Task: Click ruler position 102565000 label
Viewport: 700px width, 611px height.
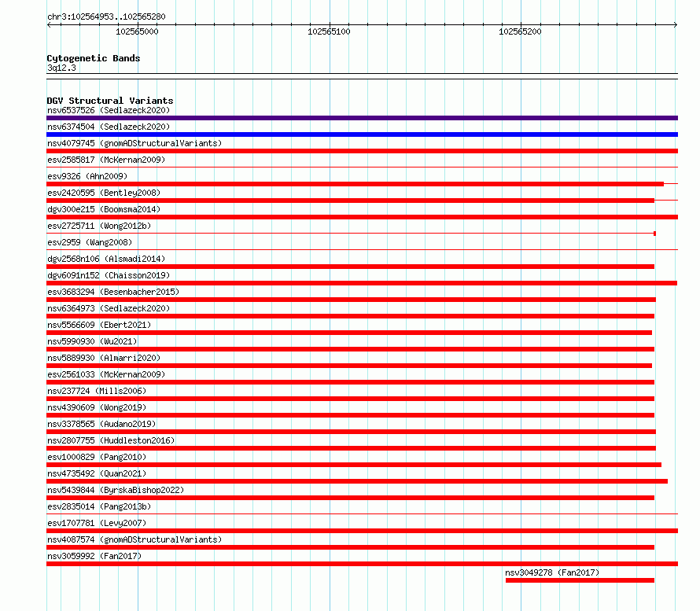Action: tap(137, 31)
